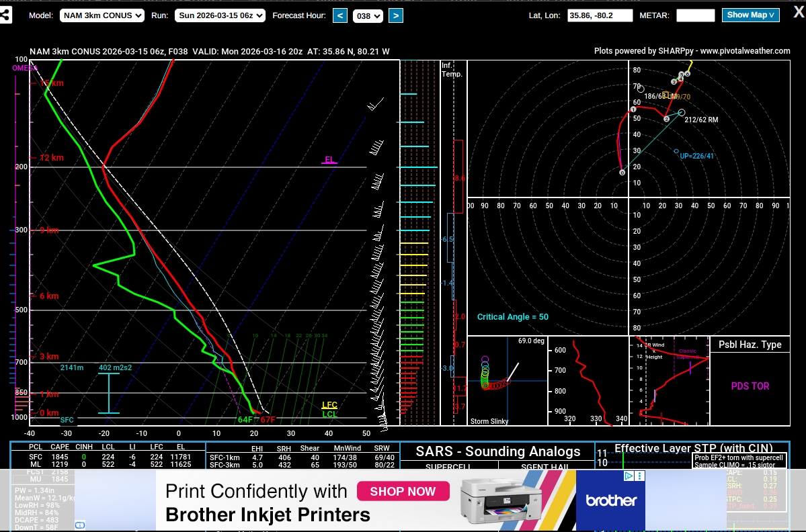This screenshot has height=532, width=806.
Task: Click the printer image in the ad
Action: tap(501, 500)
